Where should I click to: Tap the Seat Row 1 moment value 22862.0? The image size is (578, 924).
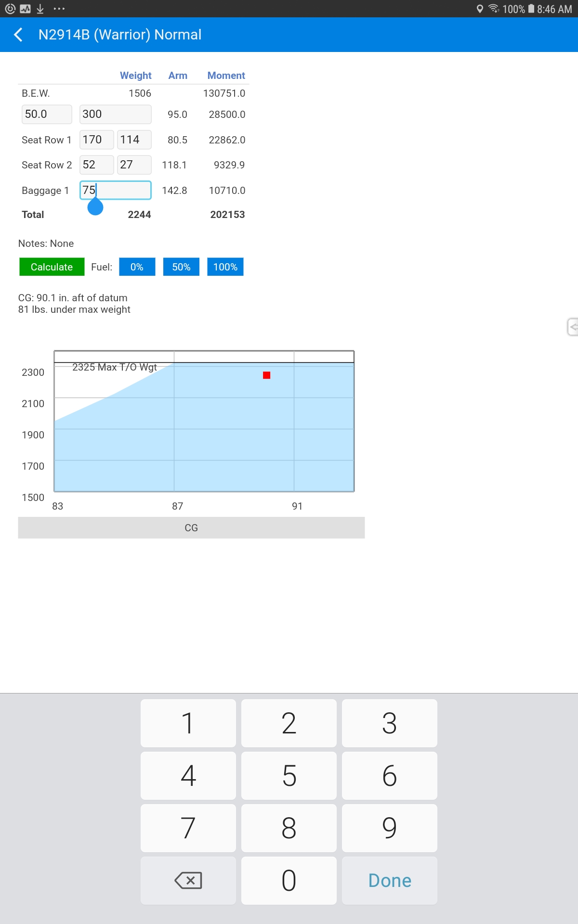[x=227, y=140]
